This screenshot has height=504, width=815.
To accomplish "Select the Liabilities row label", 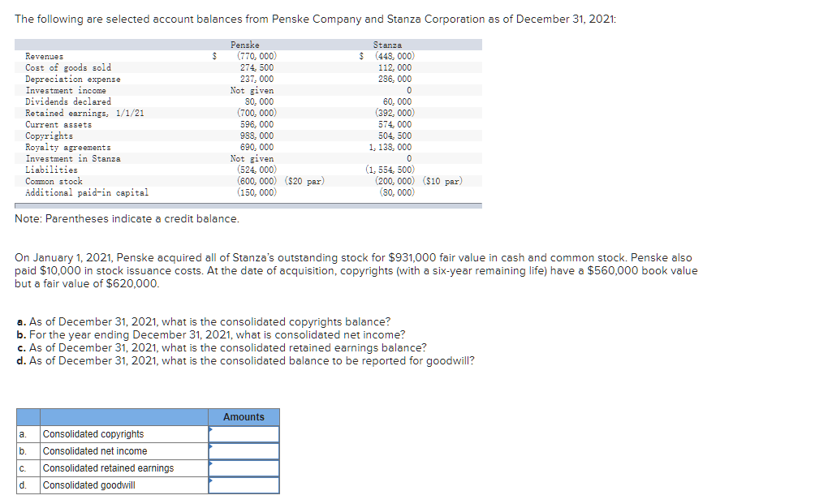I will [51, 170].
